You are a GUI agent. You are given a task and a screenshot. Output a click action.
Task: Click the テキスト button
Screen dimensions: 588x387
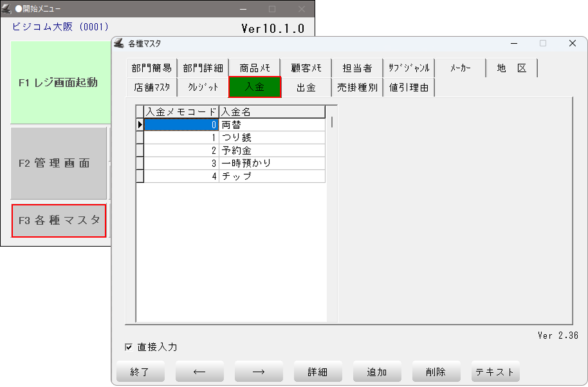pos(495,372)
